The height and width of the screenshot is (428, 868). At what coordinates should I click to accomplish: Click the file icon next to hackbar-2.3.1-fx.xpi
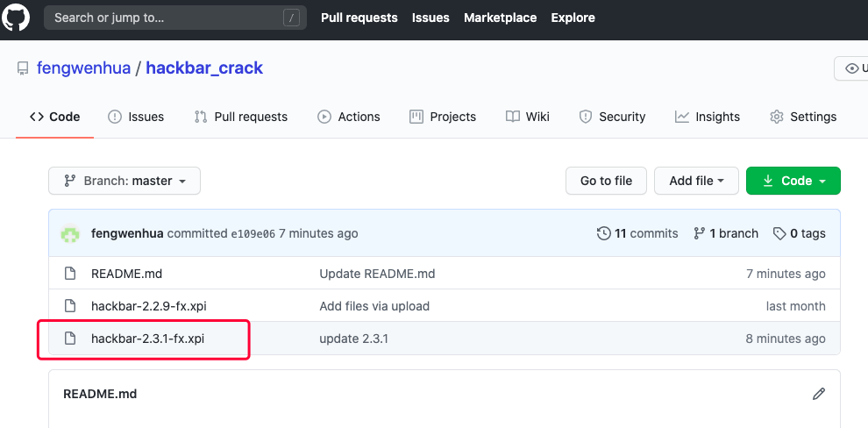coord(70,339)
